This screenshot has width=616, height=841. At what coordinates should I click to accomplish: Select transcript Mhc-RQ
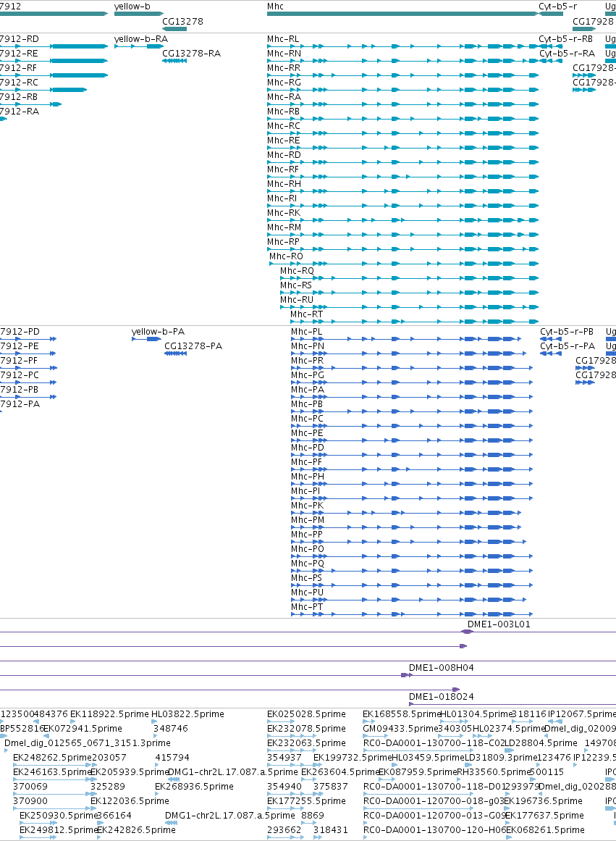[297, 271]
